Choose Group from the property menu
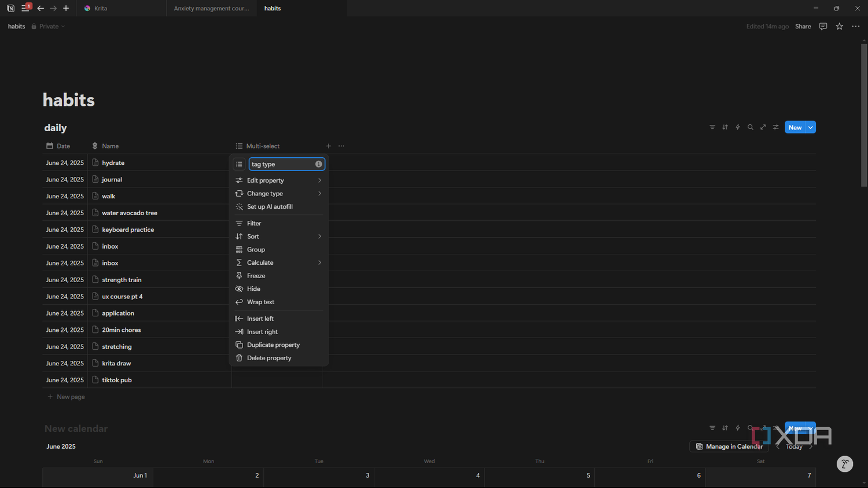This screenshot has height=488, width=868. (279, 250)
